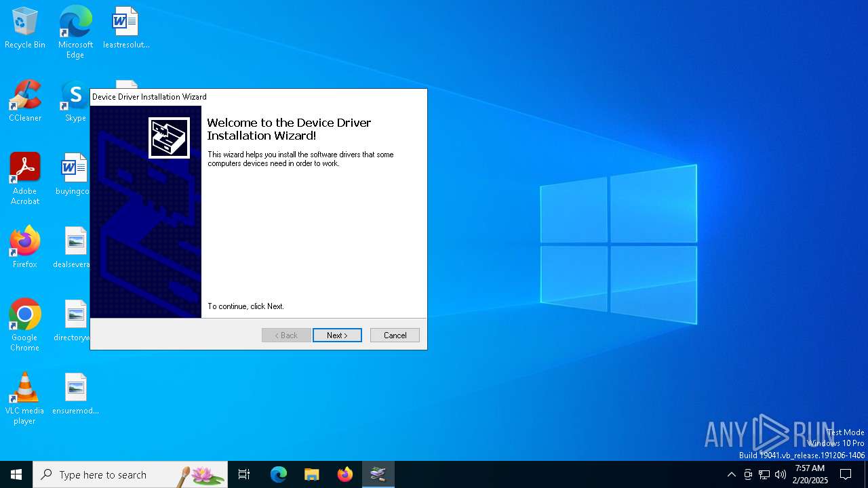Viewport: 868px width, 488px height.
Task: Click the disabled Back button
Action: pos(286,335)
